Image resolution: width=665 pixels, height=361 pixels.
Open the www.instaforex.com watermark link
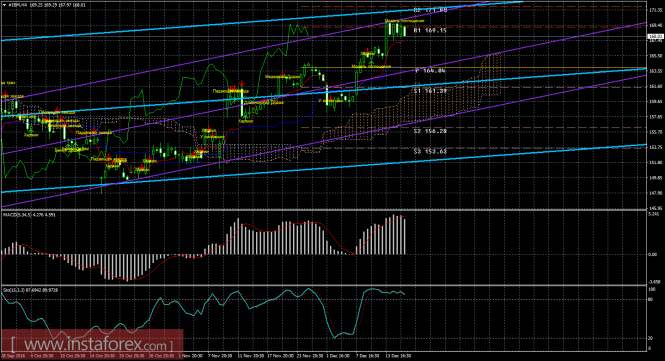coord(92,344)
